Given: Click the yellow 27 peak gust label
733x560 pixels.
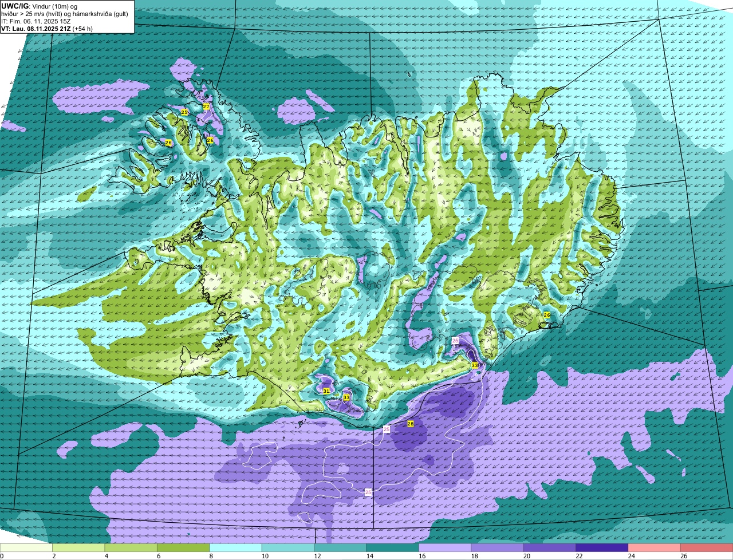Looking at the screenshot, I should click(206, 107).
